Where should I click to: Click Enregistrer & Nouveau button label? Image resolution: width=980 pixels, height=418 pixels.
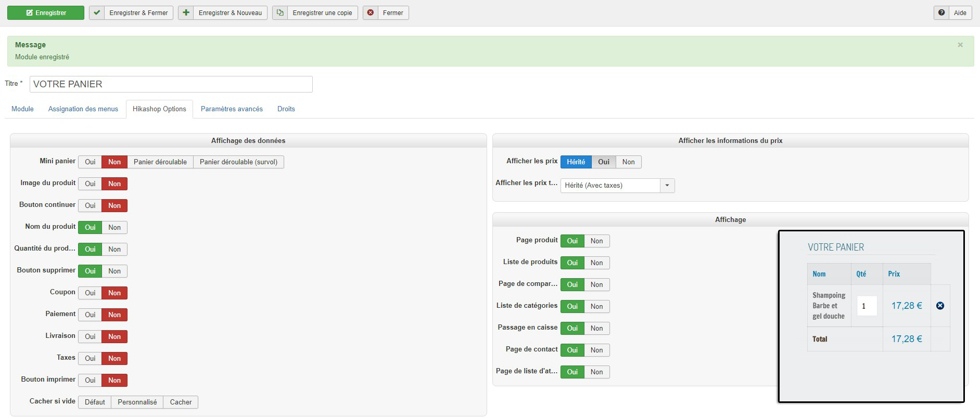[230, 13]
